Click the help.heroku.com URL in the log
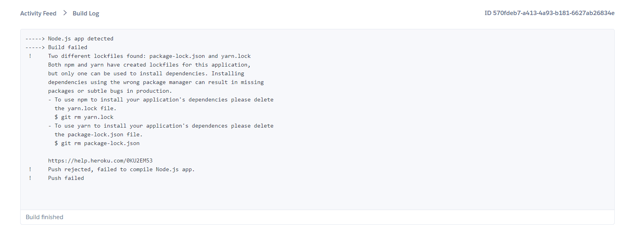 tap(100, 160)
